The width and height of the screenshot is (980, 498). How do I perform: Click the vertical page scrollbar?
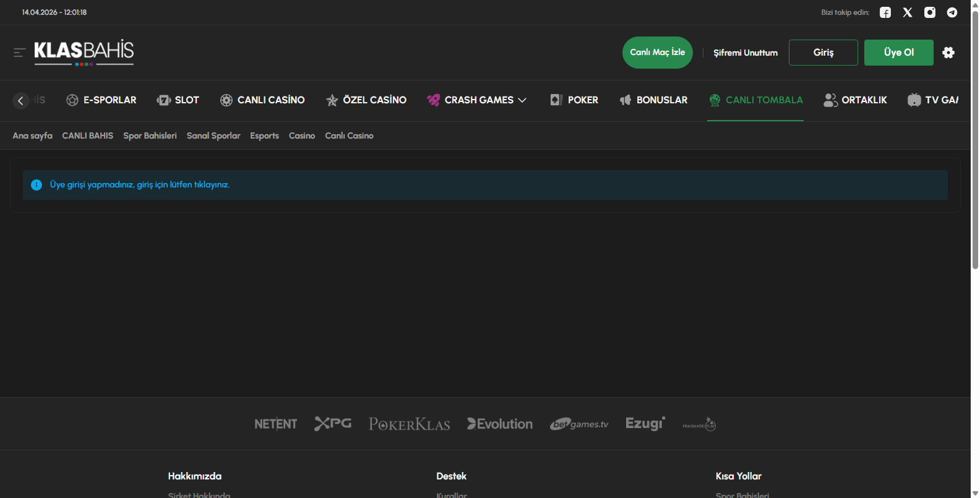pyautogui.click(x=975, y=142)
